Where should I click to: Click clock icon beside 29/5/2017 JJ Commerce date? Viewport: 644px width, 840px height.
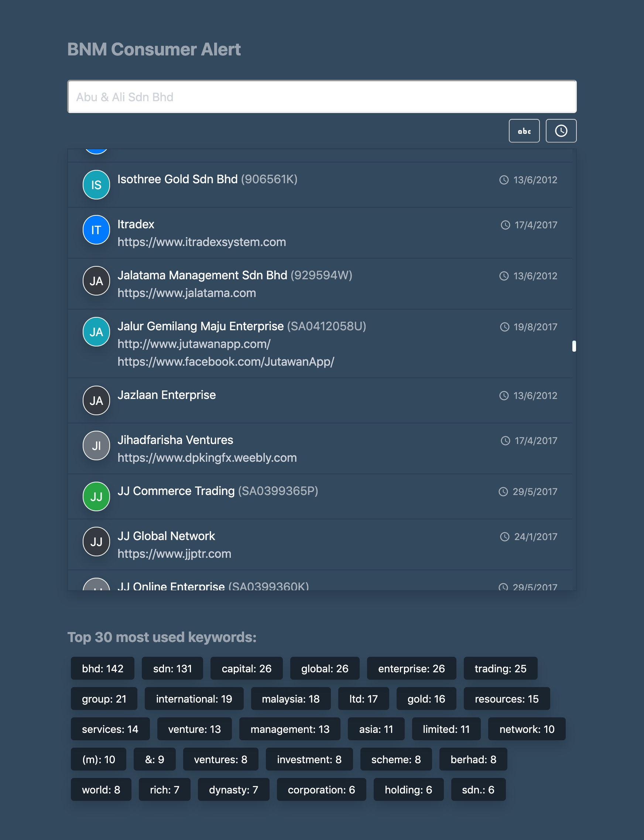coord(503,492)
